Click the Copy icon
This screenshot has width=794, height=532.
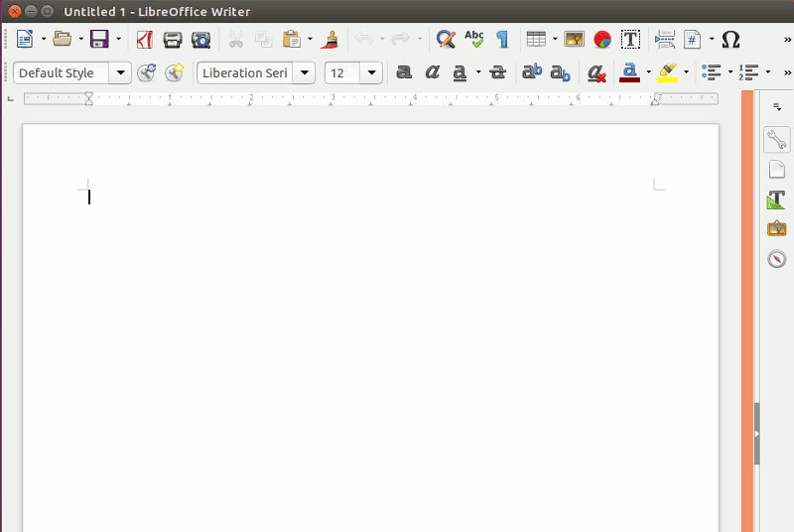pyautogui.click(x=263, y=39)
